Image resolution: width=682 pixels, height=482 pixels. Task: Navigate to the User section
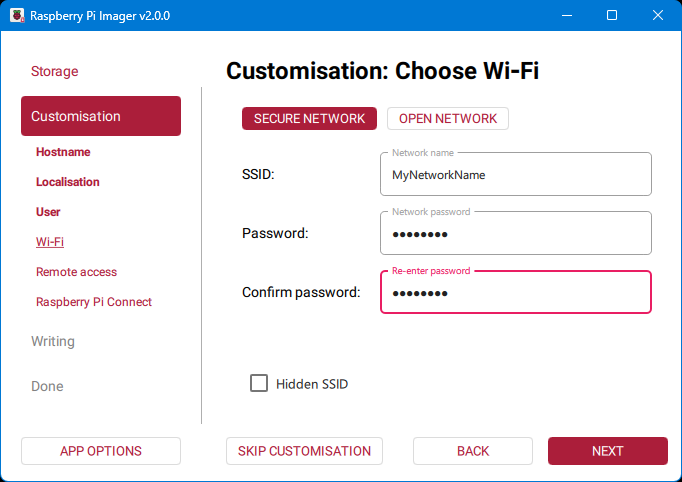coord(48,212)
